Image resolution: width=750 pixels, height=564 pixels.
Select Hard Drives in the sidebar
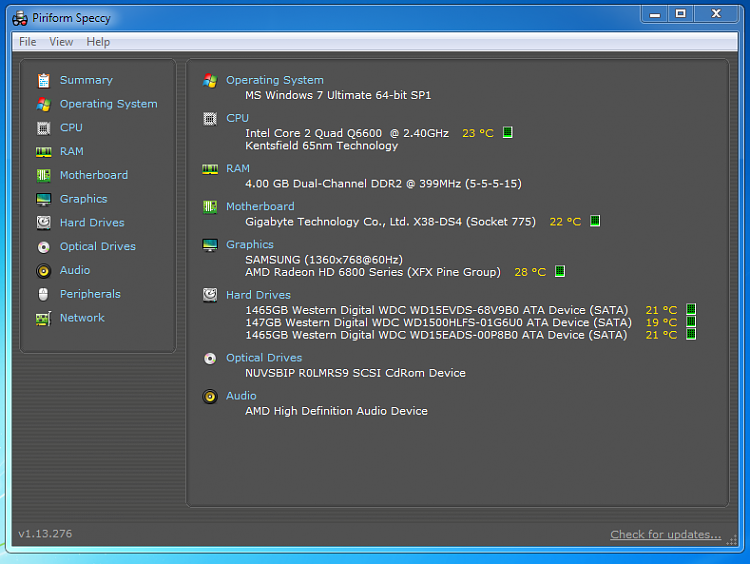tap(92, 222)
